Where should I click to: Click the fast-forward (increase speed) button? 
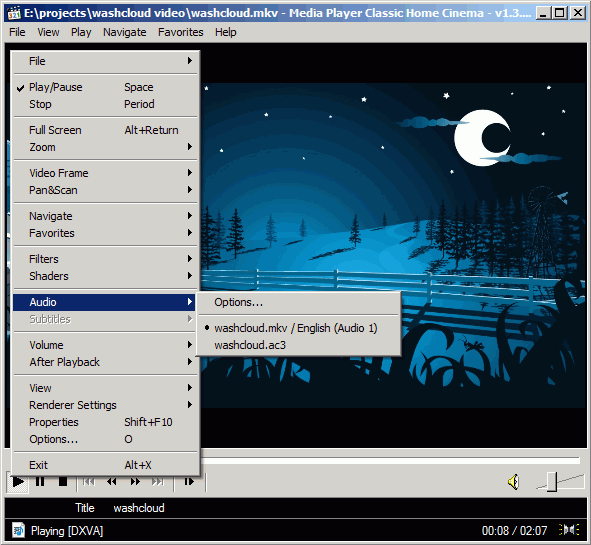point(135,482)
